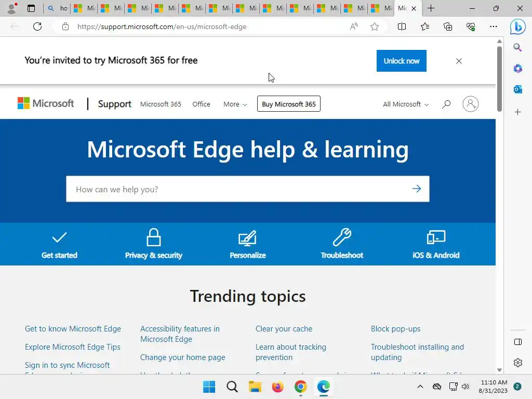Open Settings and more ellipsis menu

[x=494, y=26]
